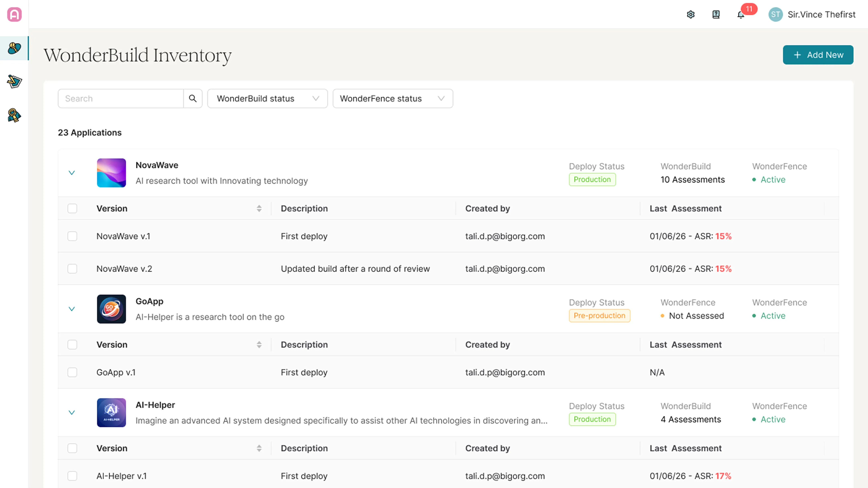
Task: Click GoApp's 'Not Assessed' status
Action: coord(692,315)
